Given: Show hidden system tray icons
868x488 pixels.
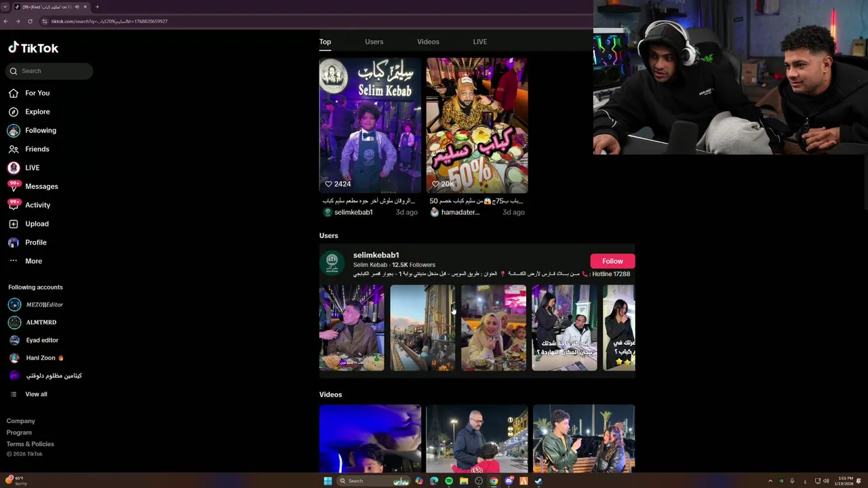Looking at the screenshot, I should tap(770, 481).
